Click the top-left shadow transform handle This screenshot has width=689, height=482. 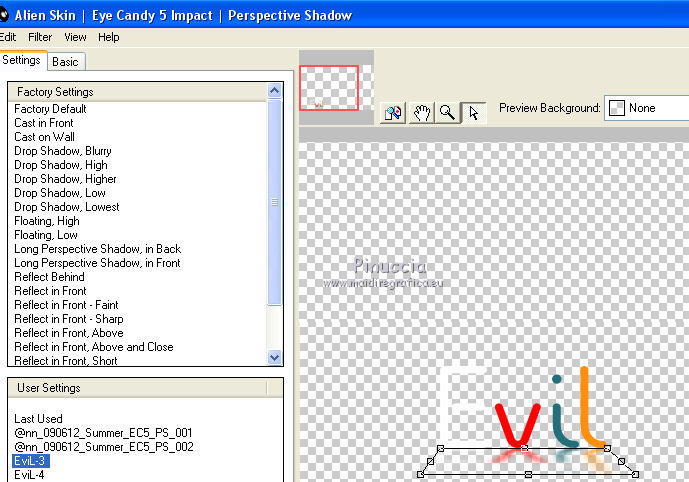[x=441, y=449]
